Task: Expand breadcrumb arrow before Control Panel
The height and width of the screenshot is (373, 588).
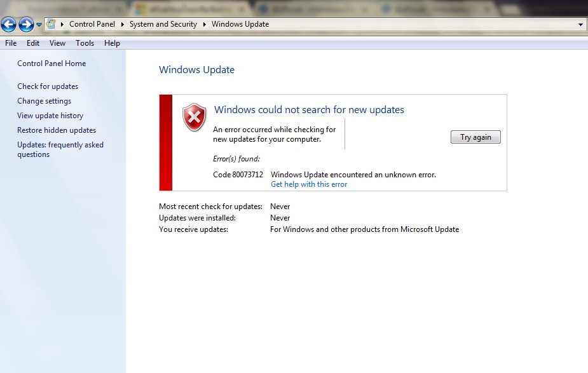Action: [x=62, y=24]
